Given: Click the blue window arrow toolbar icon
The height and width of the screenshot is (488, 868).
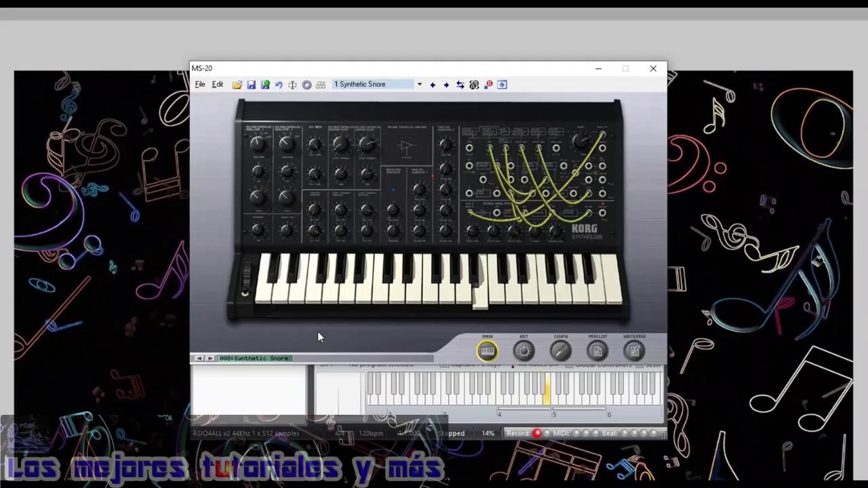Looking at the screenshot, I should click(x=502, y=85).
